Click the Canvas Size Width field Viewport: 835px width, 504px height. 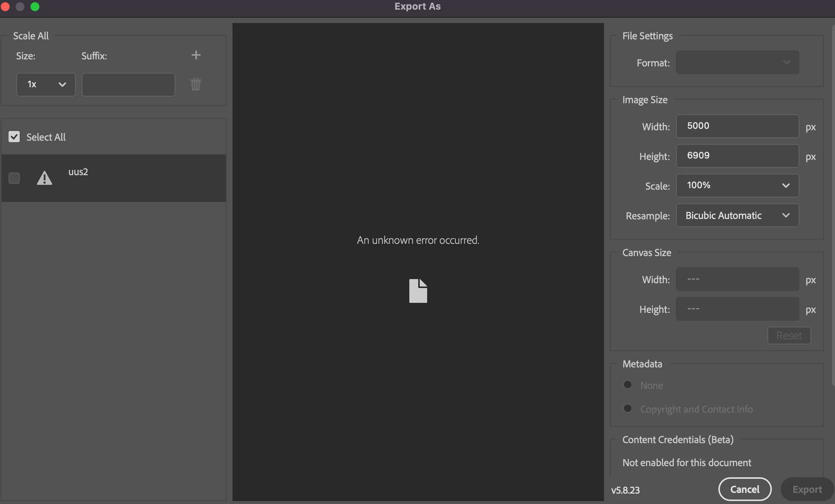737,279
